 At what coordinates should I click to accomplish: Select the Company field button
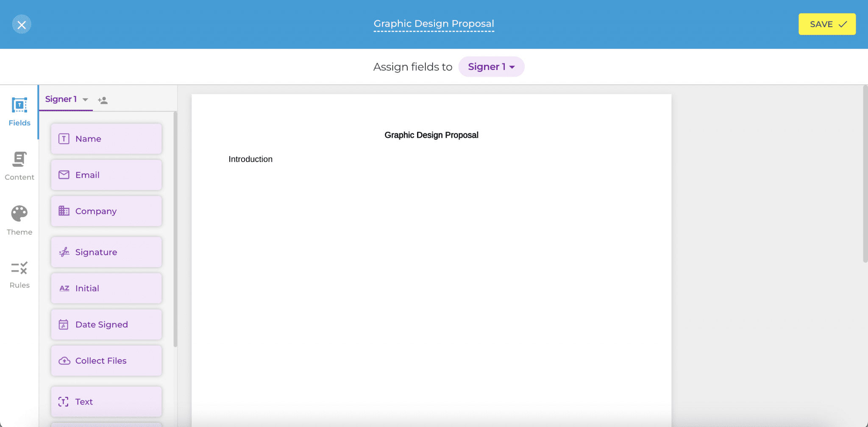pos(106,211)
